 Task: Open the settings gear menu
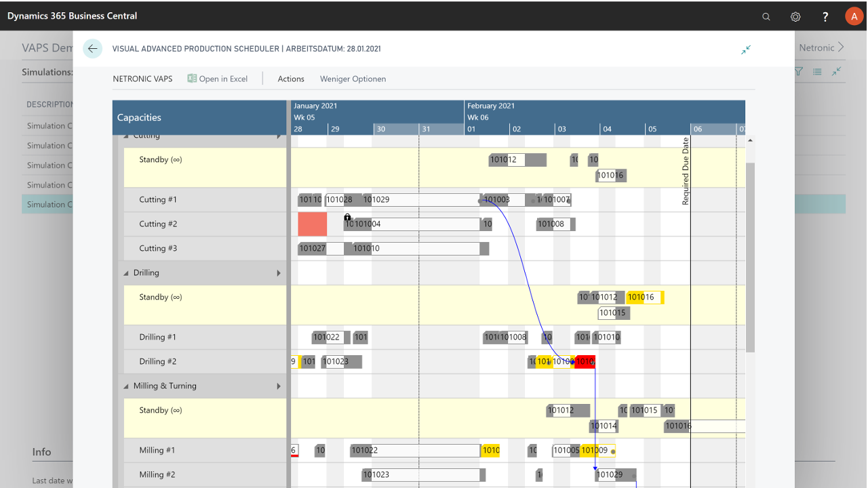pos(795,16)
